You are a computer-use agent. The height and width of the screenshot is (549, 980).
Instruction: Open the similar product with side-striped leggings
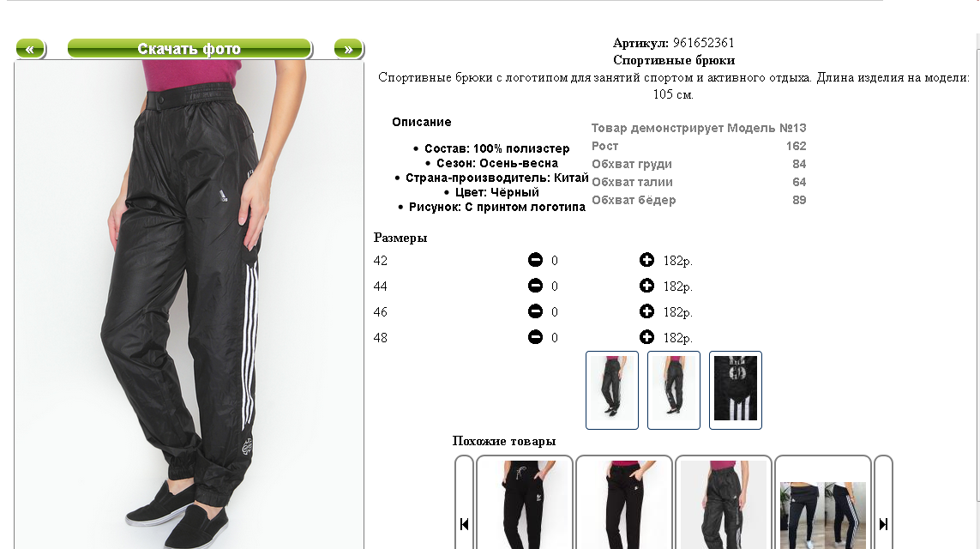pos(822,504)
